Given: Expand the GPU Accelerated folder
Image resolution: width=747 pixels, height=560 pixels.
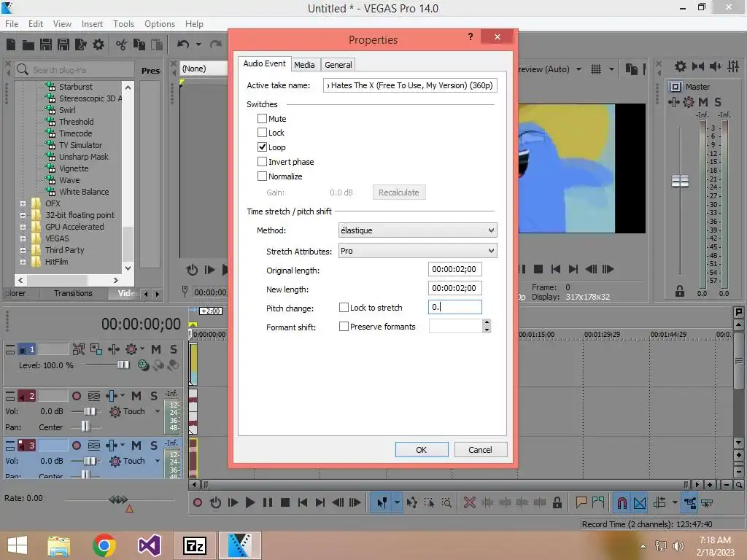Looking at the screenshot, I should 23,227.
